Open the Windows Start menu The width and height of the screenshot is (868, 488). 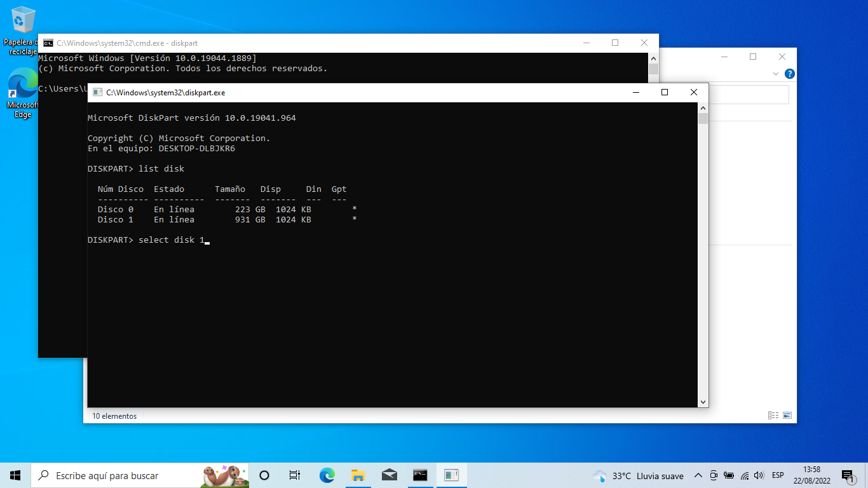pos(15,475)
